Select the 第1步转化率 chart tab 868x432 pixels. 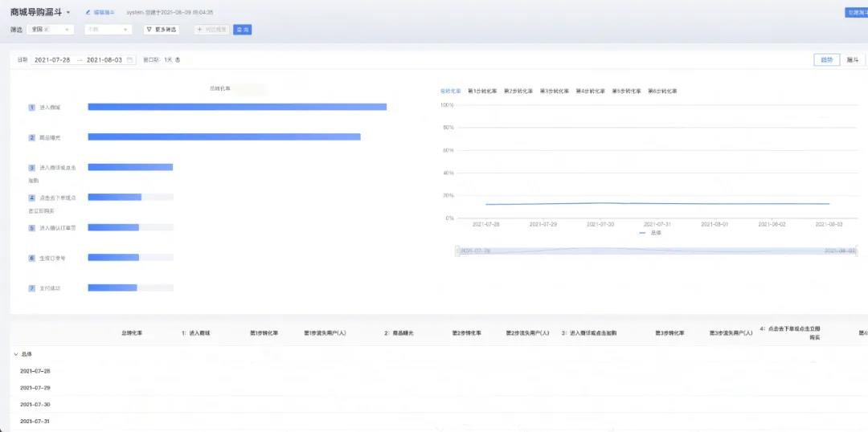tap(482, 91)
